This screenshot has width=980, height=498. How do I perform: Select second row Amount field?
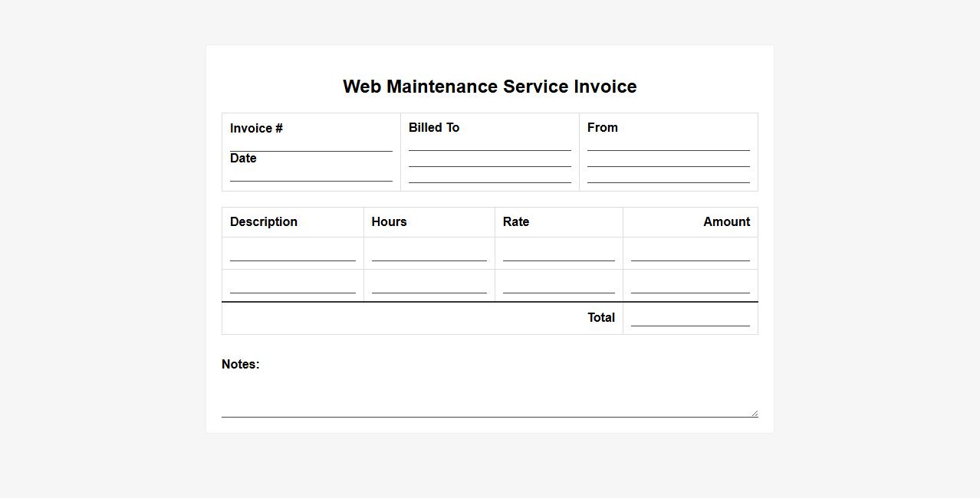pyautogui.click(x=690, y=286)
